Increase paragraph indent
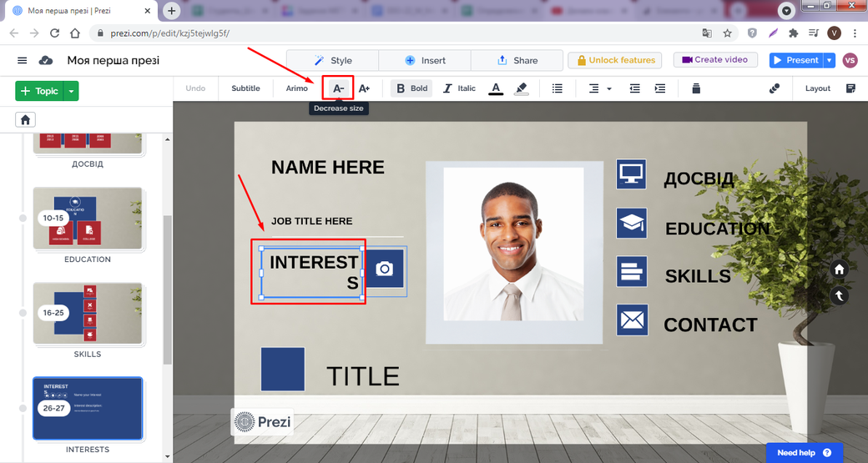Image resolution: width=868 pixels, height=463 pixels. click(660, 88)
